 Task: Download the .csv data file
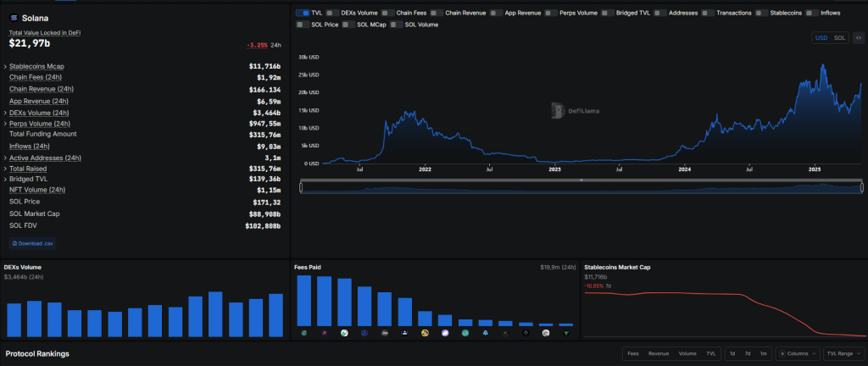(33, 243)
